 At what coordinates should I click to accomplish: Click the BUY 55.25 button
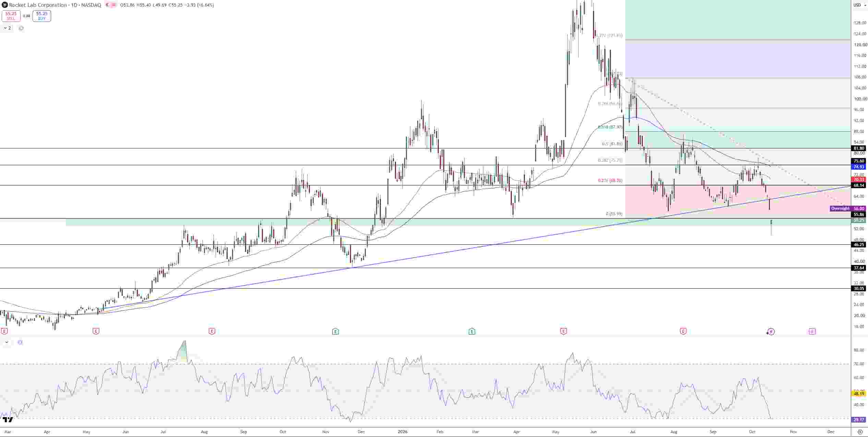click(x=42, y=16)
